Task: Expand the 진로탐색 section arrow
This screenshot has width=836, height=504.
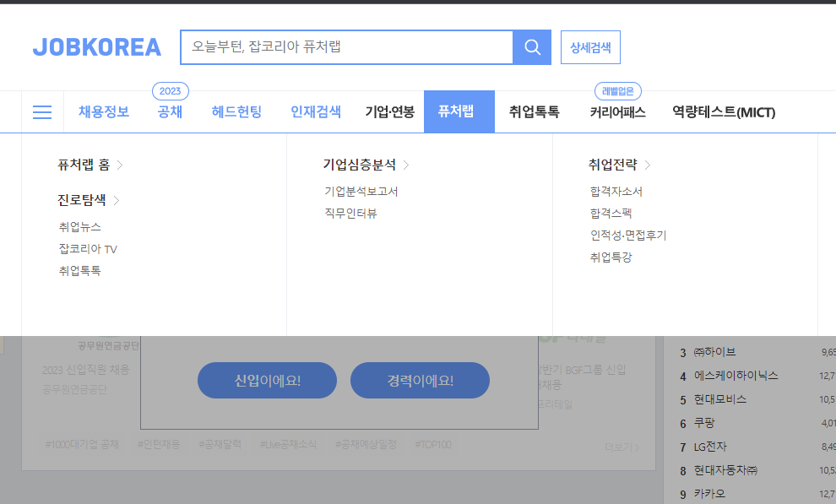Action: click(x=117, y=200)
